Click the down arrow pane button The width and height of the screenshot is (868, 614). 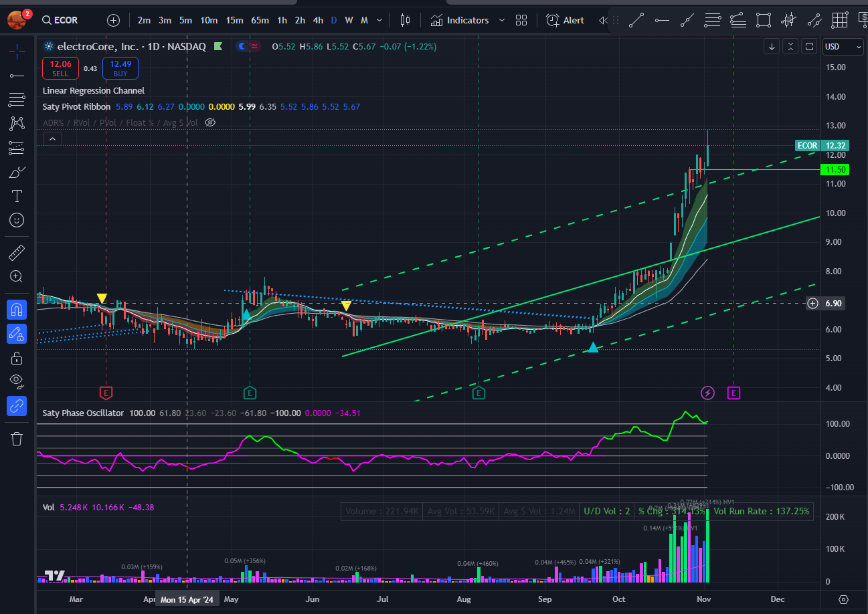click(772, 47)
